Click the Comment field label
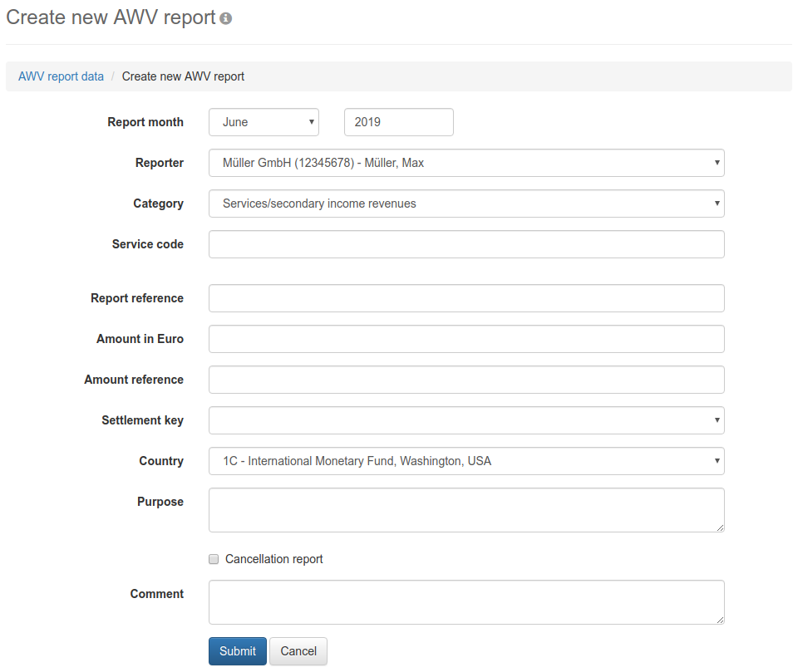Image resolution: width=798 pixels, height=672 pixels. pyautogui.click(x=157, y=594)
